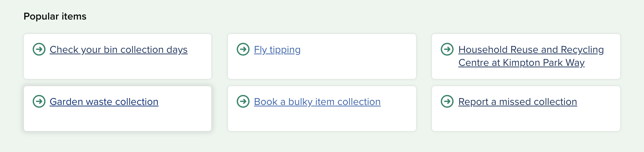Go to Household Reuse and Recycling link text
The height and width of the screenshot is (152, 644).
531,50
